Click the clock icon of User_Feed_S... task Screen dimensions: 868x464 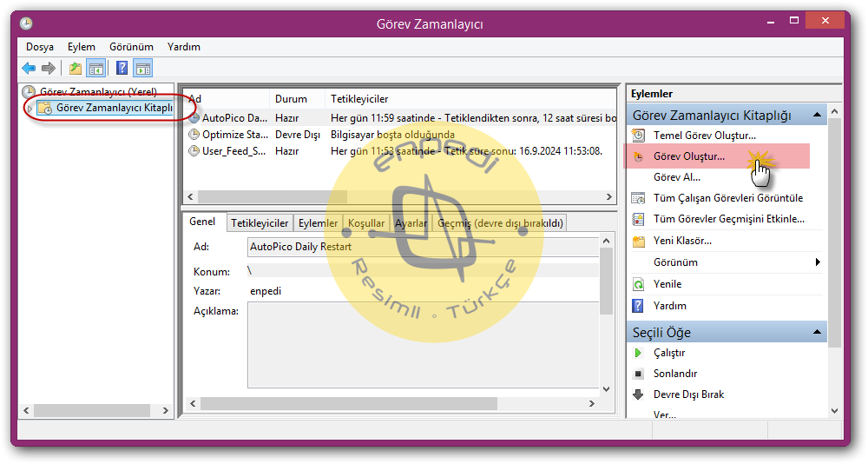[x=194, y=151]
